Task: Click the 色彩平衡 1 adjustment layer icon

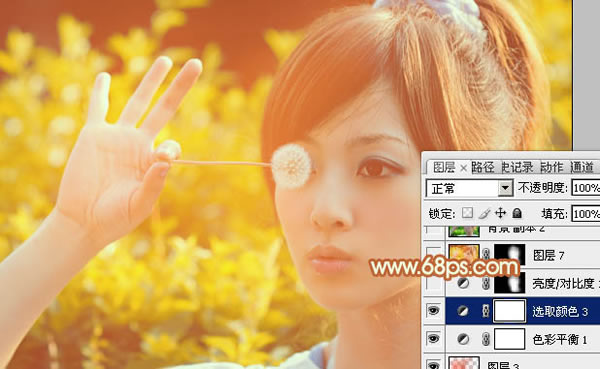Action: (x=463, y=339)
